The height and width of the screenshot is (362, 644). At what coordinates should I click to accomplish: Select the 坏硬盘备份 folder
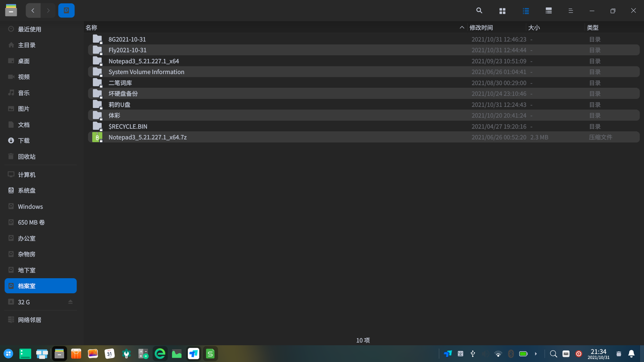(x=123, y=94)
